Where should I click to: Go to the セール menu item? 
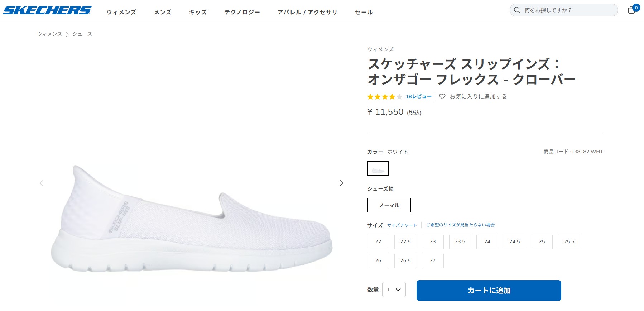pyautogui.click(x=363, y=12)
